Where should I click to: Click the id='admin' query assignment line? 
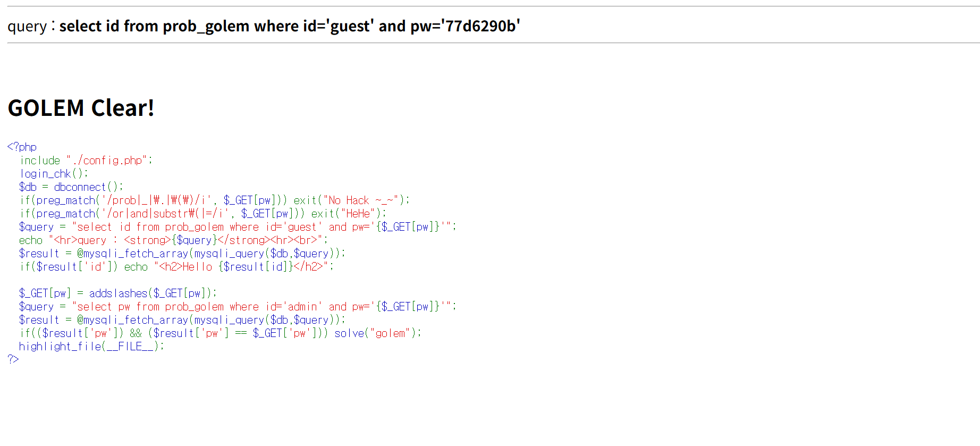coord(237,306)
